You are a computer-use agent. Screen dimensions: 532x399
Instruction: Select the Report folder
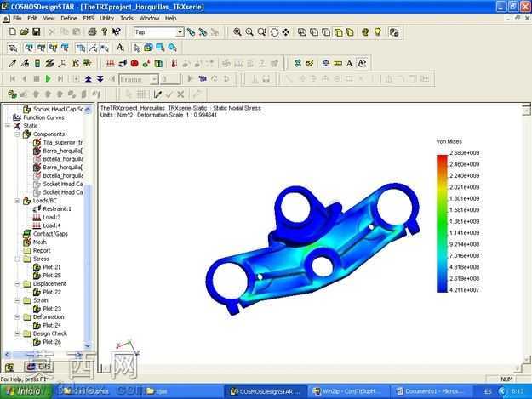coord(42,250)
